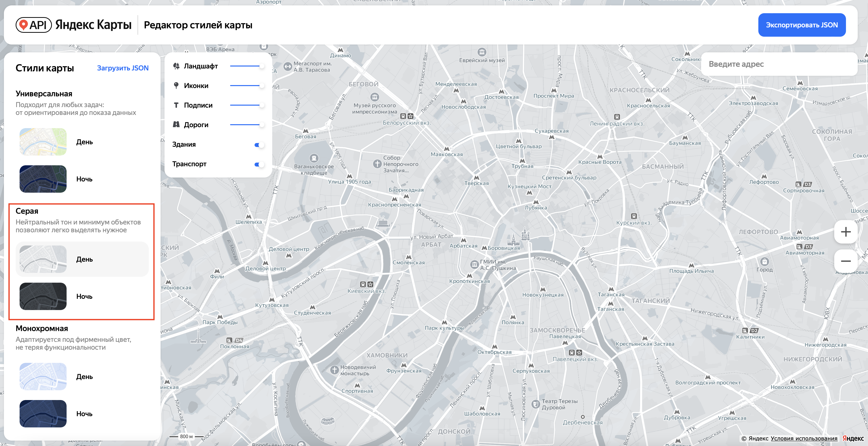Click the Кропоткинская station label
The height and width of the screenshot is (446, 868).
click(x=469, y=281)
